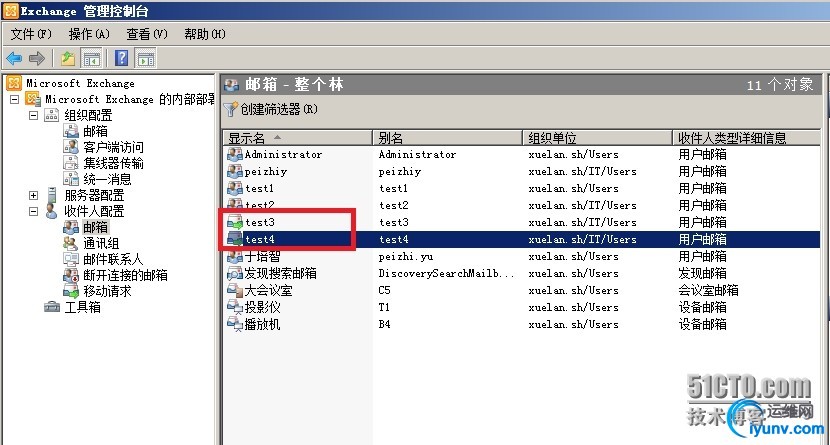Click the test4 mailbox icon
The height and width of the screenshot is (445, 830).
click(234, 239)
